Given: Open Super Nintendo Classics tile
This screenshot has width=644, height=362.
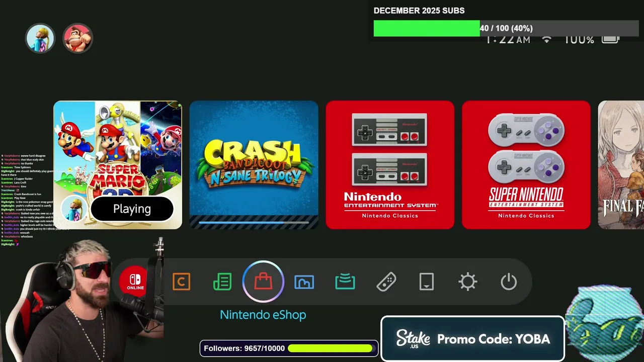Looking at the screenshot, I should point(526,165).
